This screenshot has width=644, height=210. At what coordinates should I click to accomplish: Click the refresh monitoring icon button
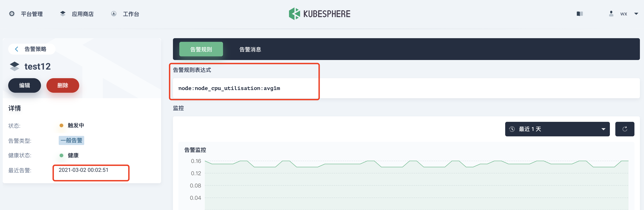(x=624, y=129)
